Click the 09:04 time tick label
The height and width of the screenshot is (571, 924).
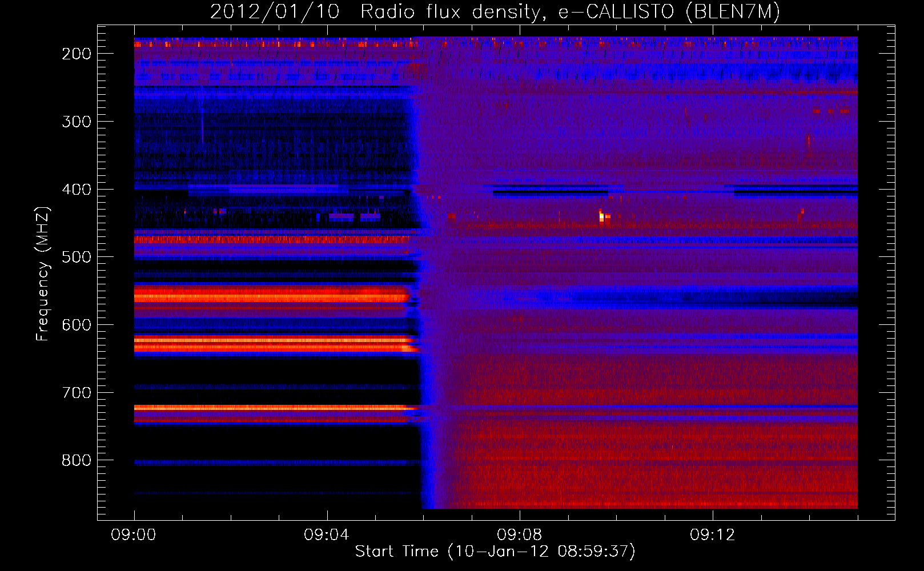click(x=327, y=535)
